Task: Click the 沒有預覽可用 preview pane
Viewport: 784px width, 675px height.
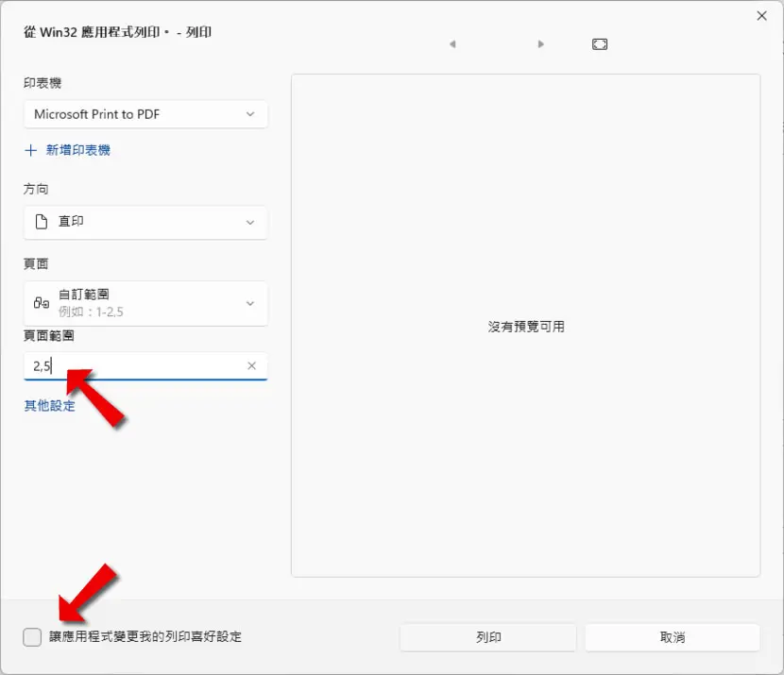Action: [x=526, y=326]
